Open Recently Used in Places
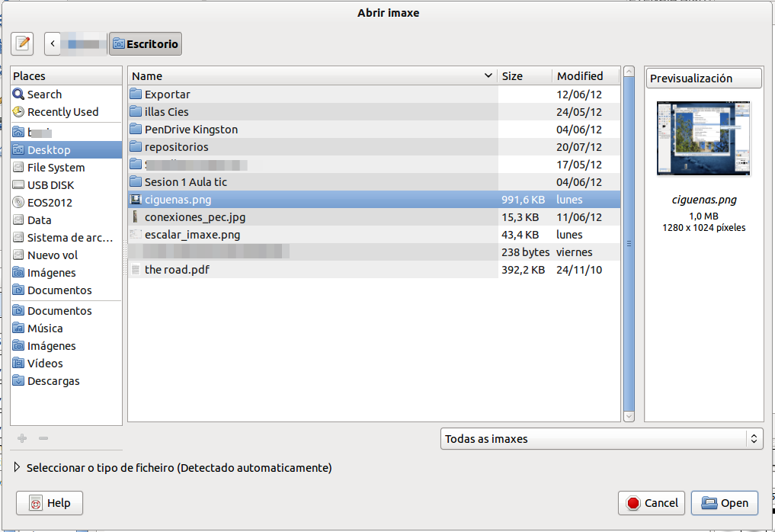This screenshot has height=532, width=775. 62,112
